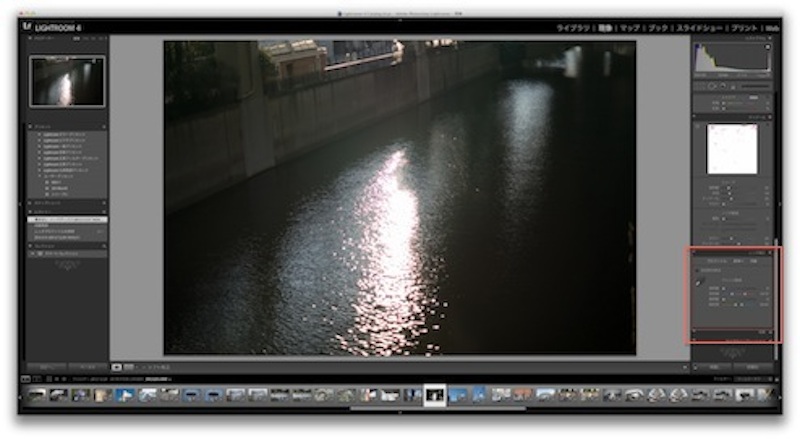Screen dimensions: 800x439
Task: Click the Previous button in right panel
Action: (x=714, y=367)
